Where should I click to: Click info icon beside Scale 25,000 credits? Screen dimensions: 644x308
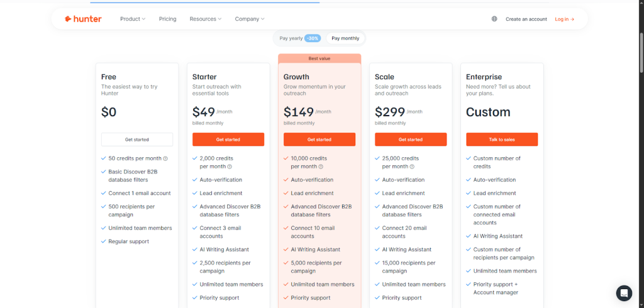pos(412,167)
